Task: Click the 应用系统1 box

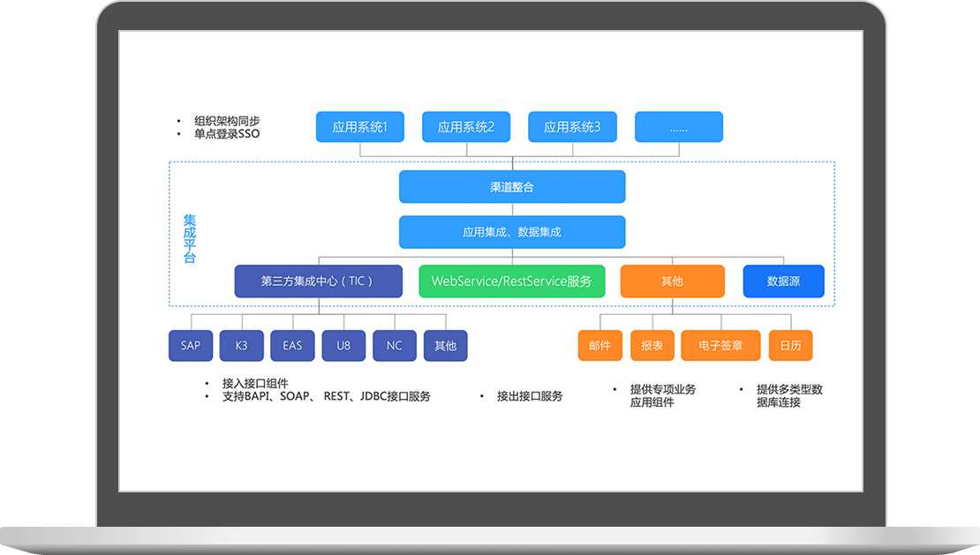Action: (360, 127)
